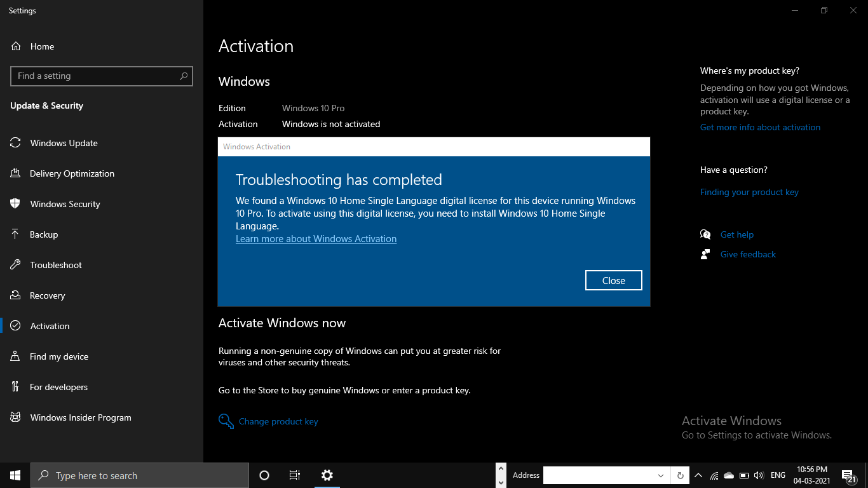The height and width of the screenshot is (488, 868).
Task: Open the volume speaker tray icon
Action: click(x=759, y=475)
